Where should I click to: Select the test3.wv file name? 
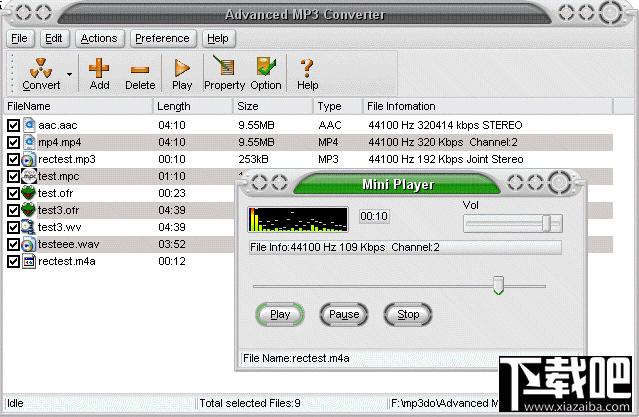tap(59, 227)
